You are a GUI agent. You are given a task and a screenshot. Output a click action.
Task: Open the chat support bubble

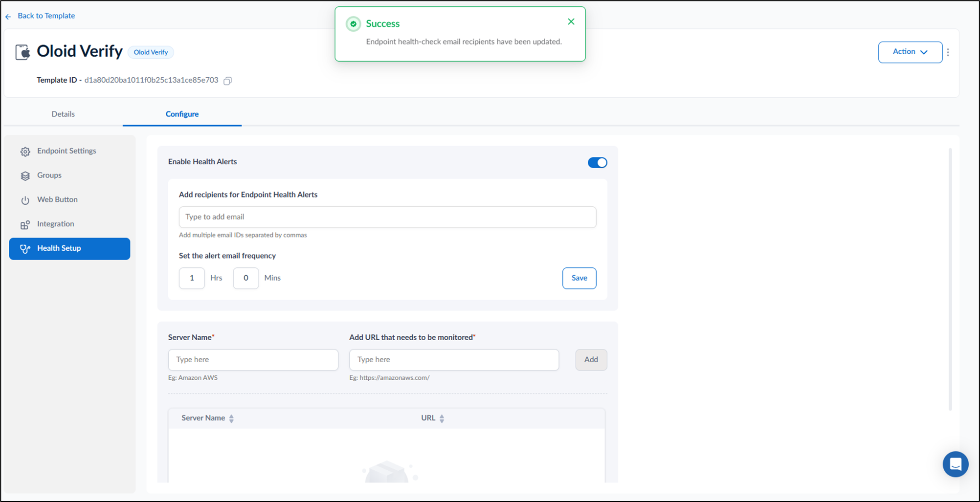click(x=956, y=464)
